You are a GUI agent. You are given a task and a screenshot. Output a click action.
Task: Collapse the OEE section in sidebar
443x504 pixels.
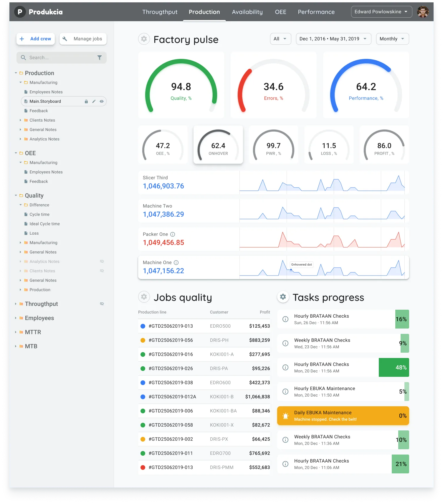pos(16,153)
